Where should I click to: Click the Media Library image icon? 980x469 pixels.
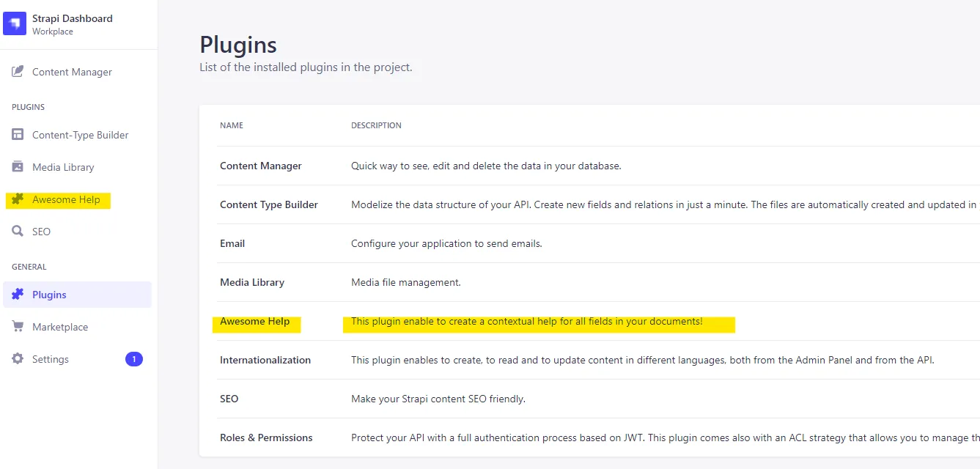pyautogui.click(x=18, y=167)
